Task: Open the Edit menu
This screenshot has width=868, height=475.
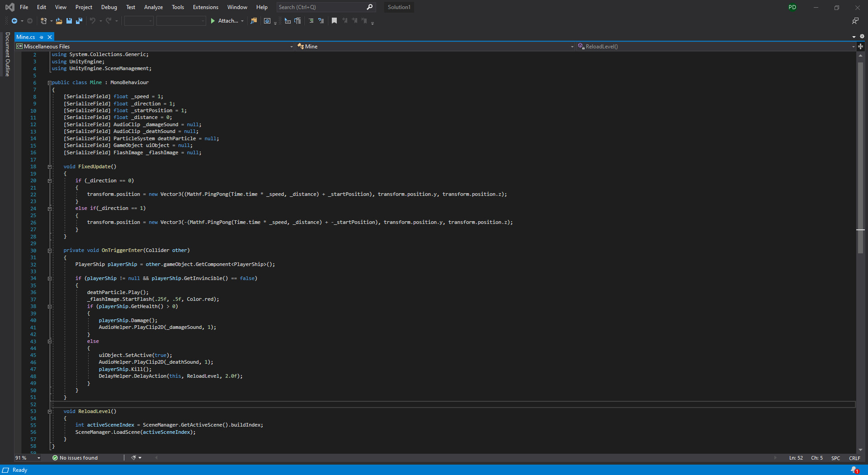Action: pyautogui.click(x=42, y=7)
